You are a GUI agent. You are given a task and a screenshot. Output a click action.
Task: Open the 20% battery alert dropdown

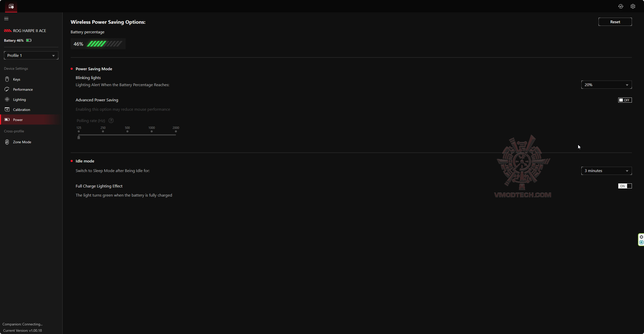coord(606,85)
